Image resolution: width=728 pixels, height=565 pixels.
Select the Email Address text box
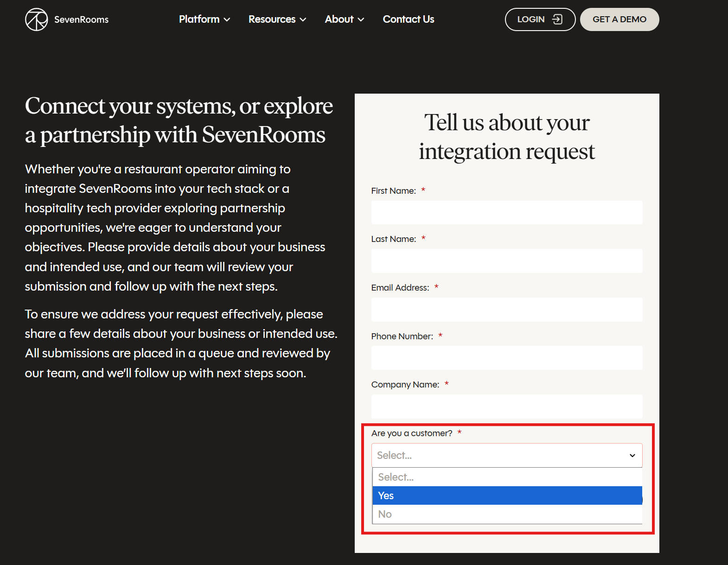(x=506, y=310)
